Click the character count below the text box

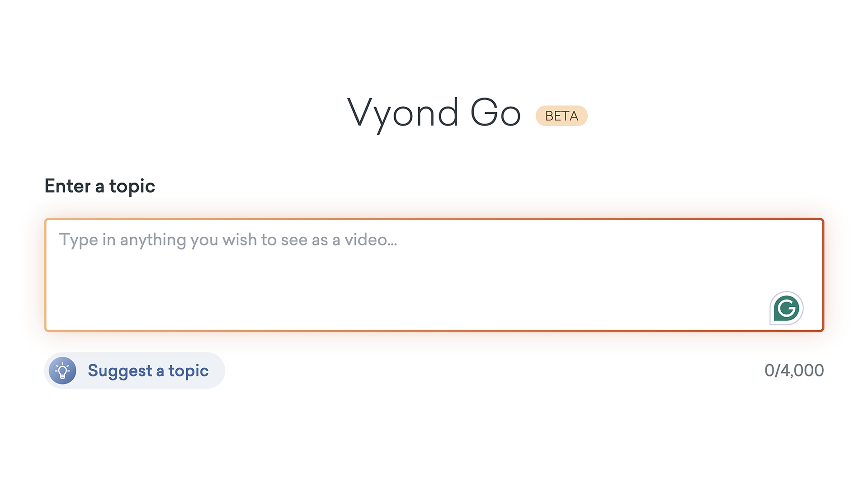click(x=794, y=371)
